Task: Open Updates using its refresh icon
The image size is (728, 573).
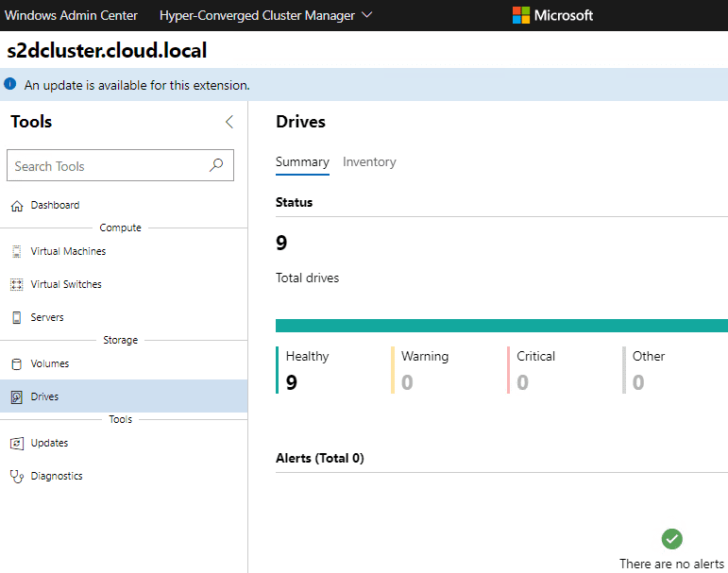Action: (x=16, y=443)
